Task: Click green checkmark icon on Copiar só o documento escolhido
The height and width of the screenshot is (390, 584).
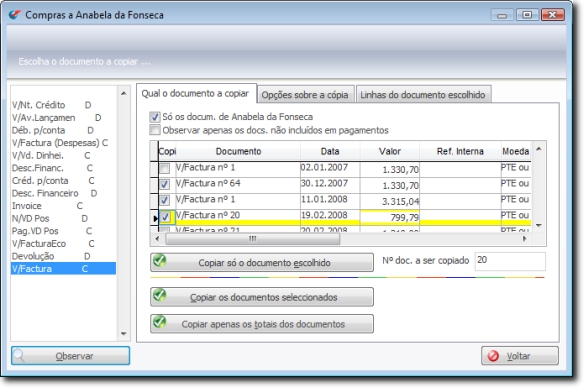Action: click(160, 260)
